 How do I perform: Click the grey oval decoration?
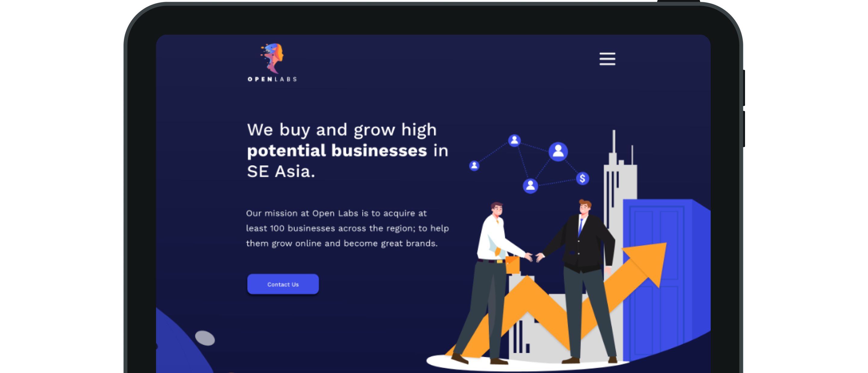[x=205, y=338]
